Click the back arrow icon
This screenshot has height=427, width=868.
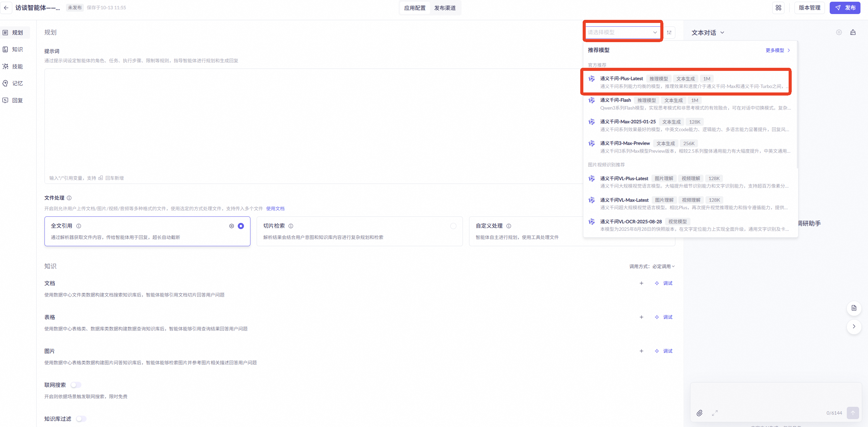pos(6,8)
